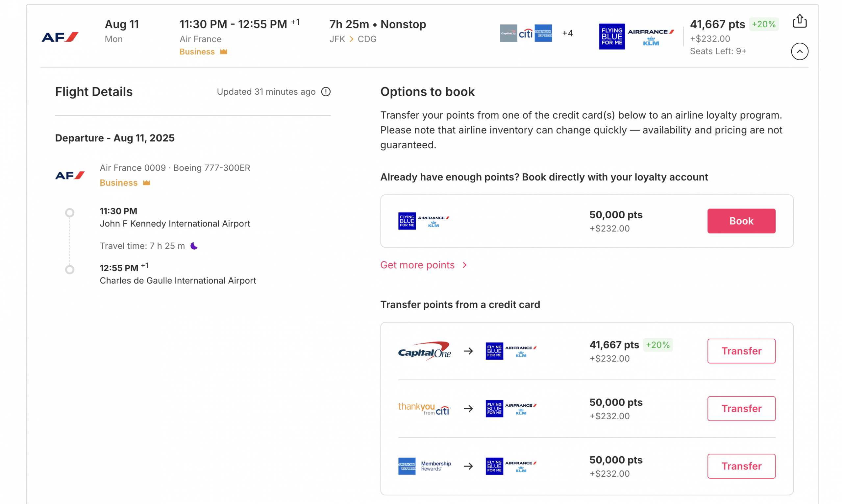The width and height of the screenshot is (842, 504).
Task: Click the Capital One card icon in header
Action: point(508,33)
